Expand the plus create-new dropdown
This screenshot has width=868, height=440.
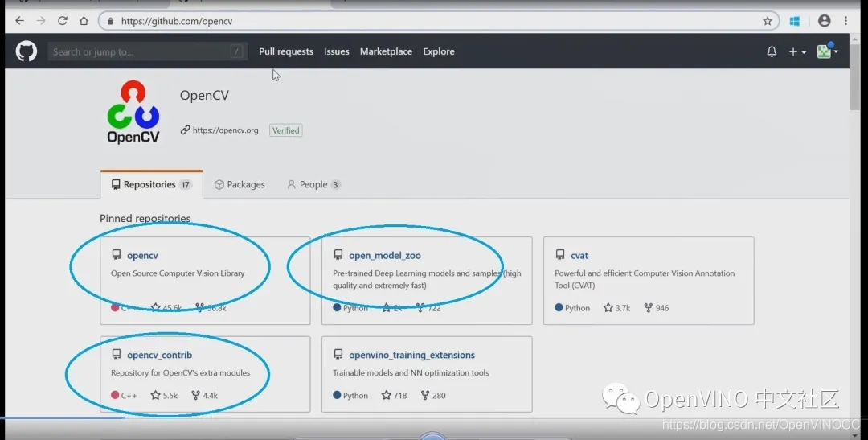(x=797, y=51)
